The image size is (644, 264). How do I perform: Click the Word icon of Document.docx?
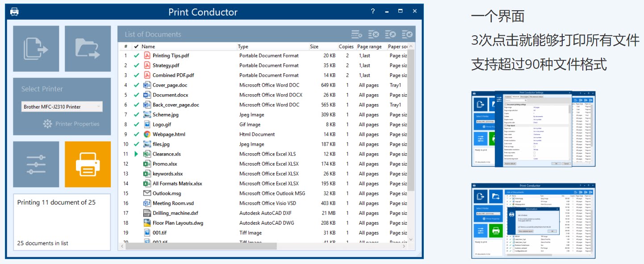(x=147, y=95)
